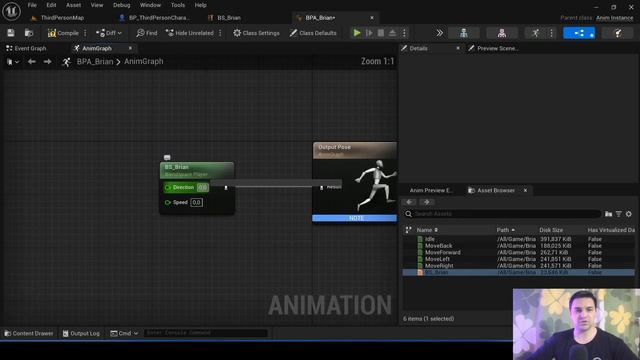Open the Cmd console type dropdown
The image size is (640, 360).
(x=124, y=333)
